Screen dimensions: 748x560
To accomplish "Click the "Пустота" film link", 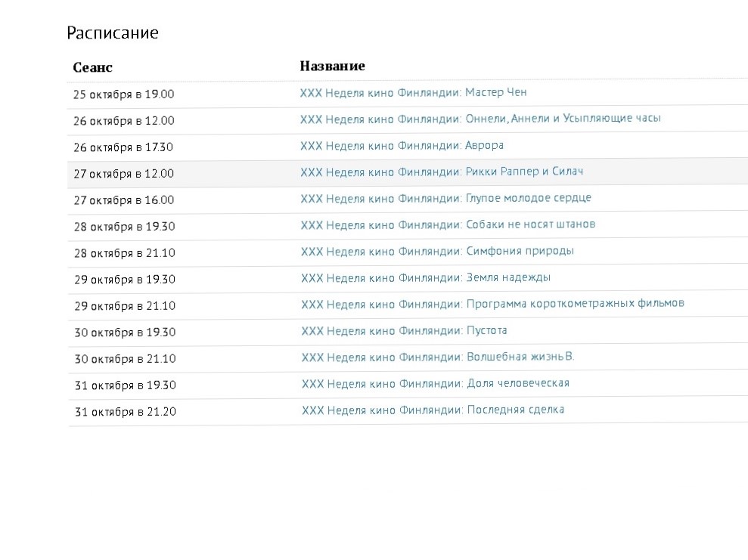I will (x=404, y=330).
